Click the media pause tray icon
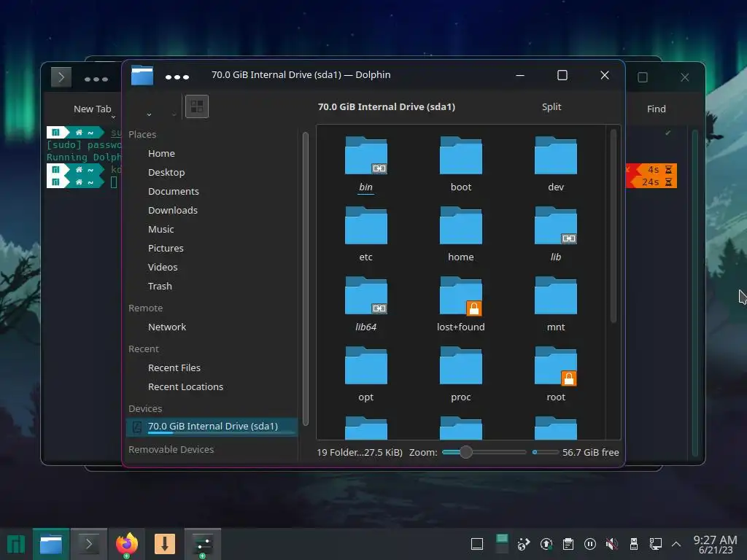This screenshot has width=747, height=560. click(589, 544)
